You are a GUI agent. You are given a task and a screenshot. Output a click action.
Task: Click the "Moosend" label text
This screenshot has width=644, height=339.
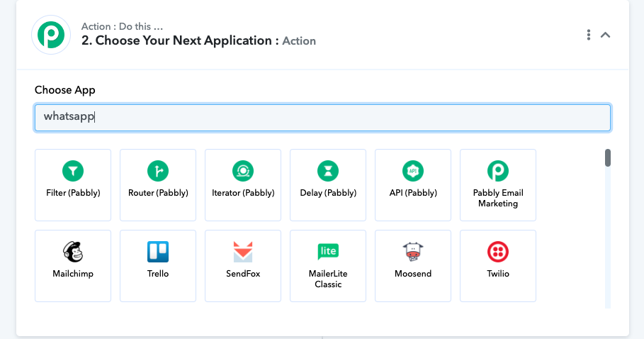click(413, 274)
